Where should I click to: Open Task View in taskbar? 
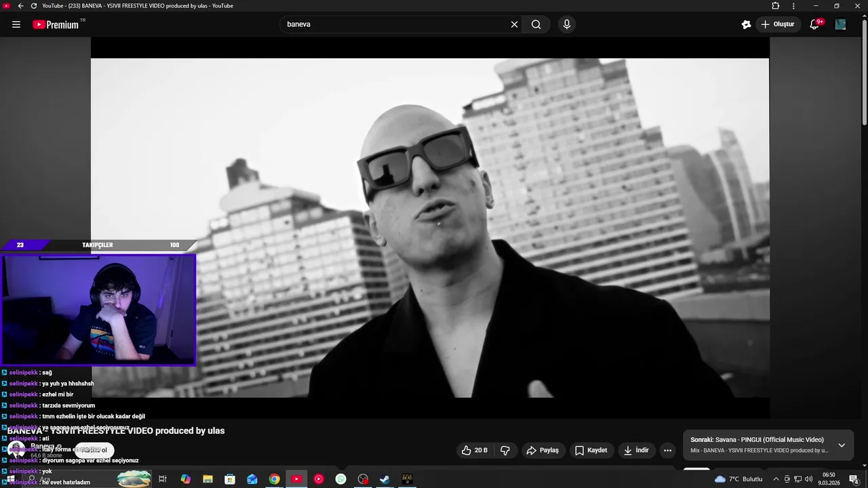(163, 479)
